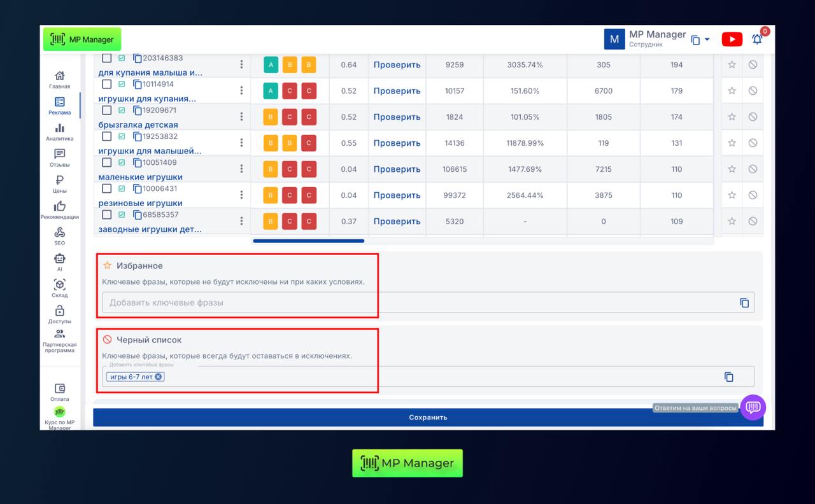Remove the игры 6-7 лет chip
This screenshot has width=815, height=504.
159,377
